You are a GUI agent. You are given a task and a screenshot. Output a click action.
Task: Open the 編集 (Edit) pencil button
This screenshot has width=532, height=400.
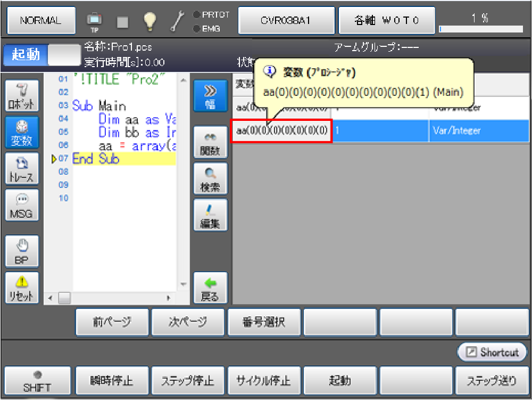tap(210, 215)
